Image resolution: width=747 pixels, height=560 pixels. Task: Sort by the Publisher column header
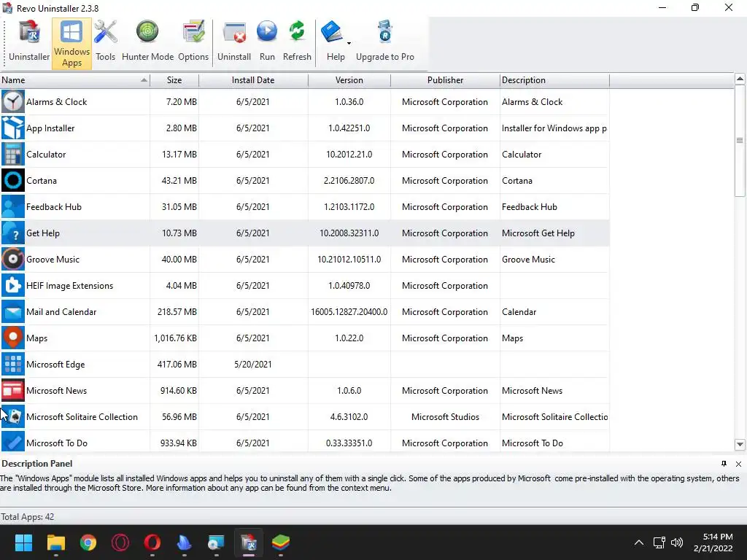click(x=445, y=80)
